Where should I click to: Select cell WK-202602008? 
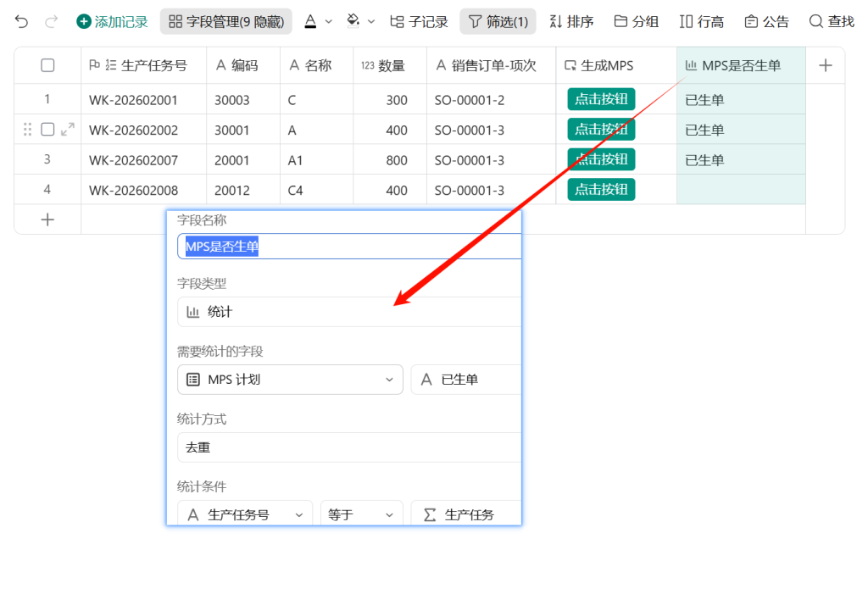tap(143, 190)
